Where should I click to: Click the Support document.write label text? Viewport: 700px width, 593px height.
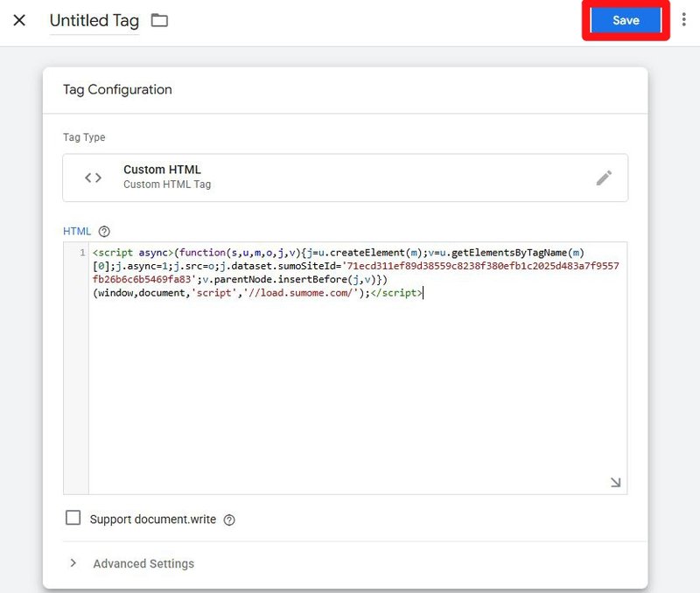[x=153, y=520]
